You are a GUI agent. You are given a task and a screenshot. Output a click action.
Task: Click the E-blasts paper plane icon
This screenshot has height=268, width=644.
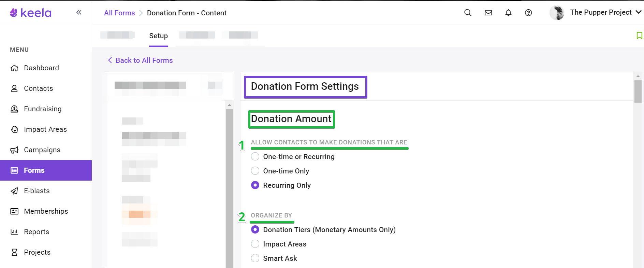[14, 191]
